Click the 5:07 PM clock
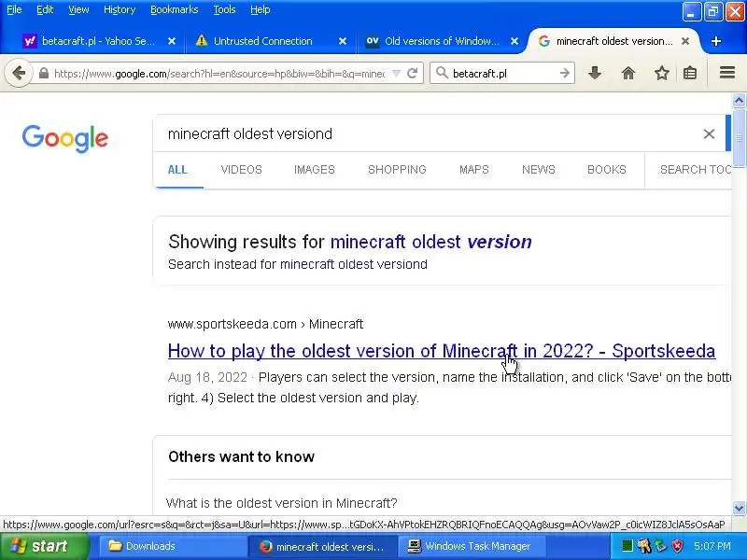Viewport: 747px width, 560px height. [x=712, y=546]
